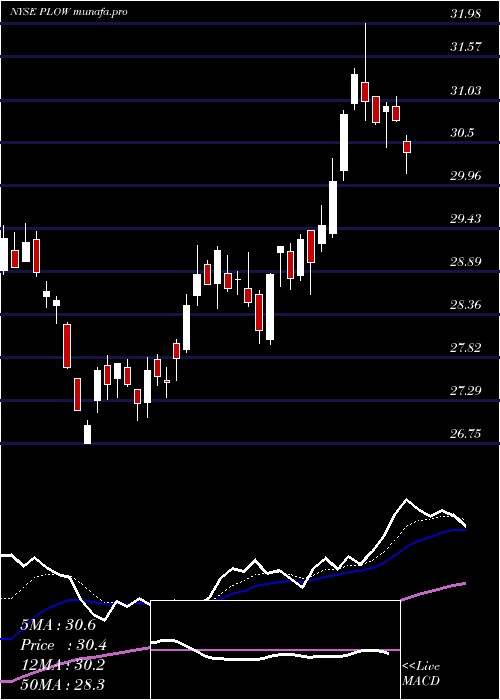Click the 29.96 price axis label
Viewport: 500px width, 700px height.
pyautogui.click(x=466, y=175)
